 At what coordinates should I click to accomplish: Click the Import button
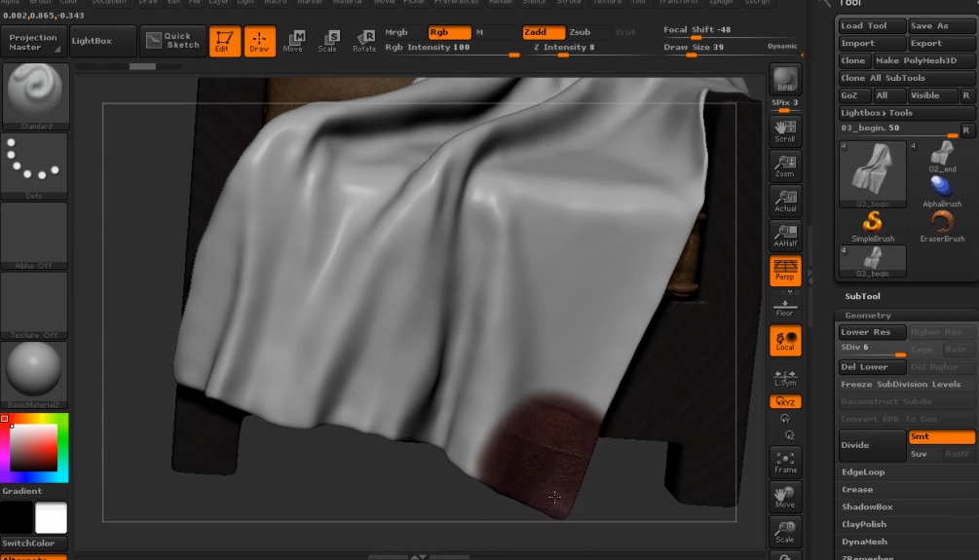click(872, 43)
